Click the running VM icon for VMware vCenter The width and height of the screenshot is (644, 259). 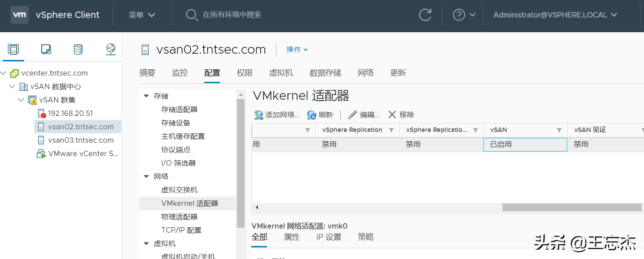tap(41, 153)
